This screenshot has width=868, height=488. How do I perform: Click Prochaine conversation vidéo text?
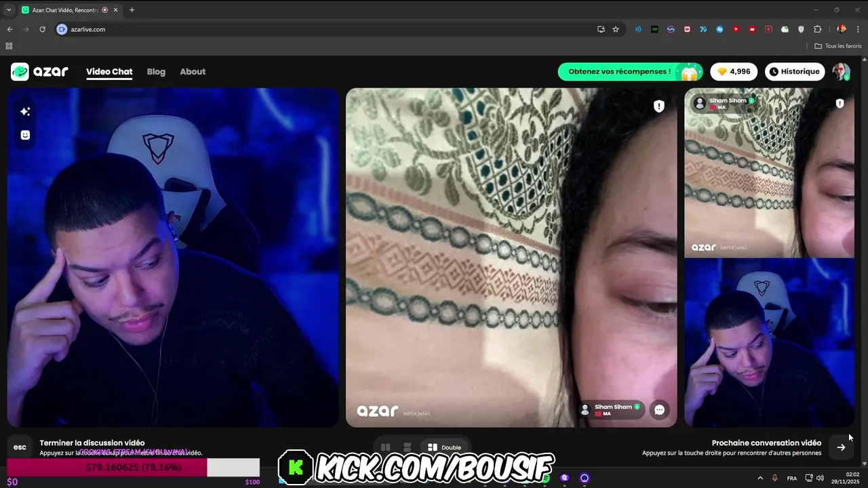pyautogui.click(x=766, y=443)
